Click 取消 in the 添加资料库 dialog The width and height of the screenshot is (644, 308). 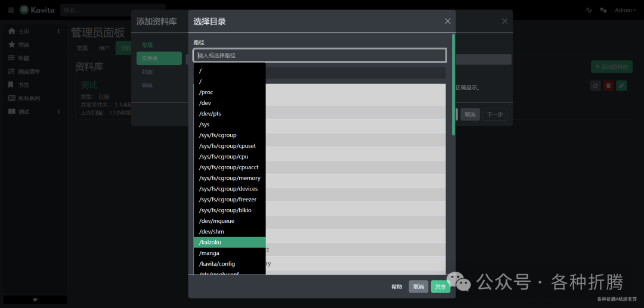coord(470,114)
